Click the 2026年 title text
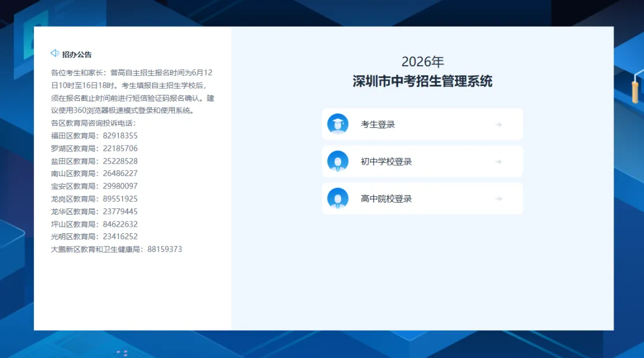This screenshot has height=358, width=644. tap(423, 61)
